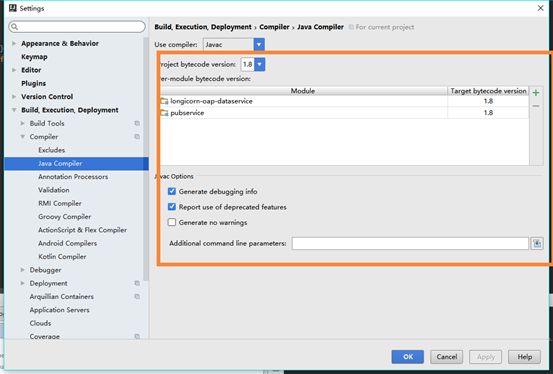Click project-level icon beside Deployment item
Screen dimensions: 553x374
(x=137, y=283)
